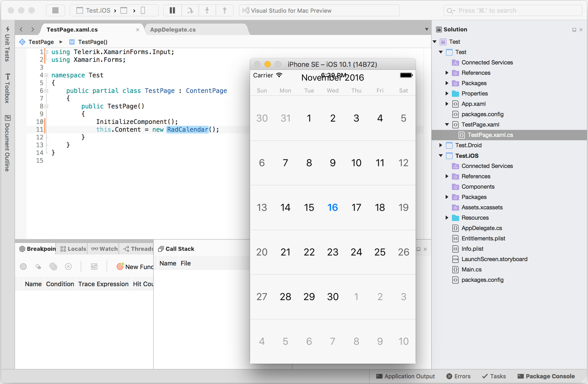Click the New Function breakpoint icon
This screenshot has height=384, width=588.
(119, 267)
